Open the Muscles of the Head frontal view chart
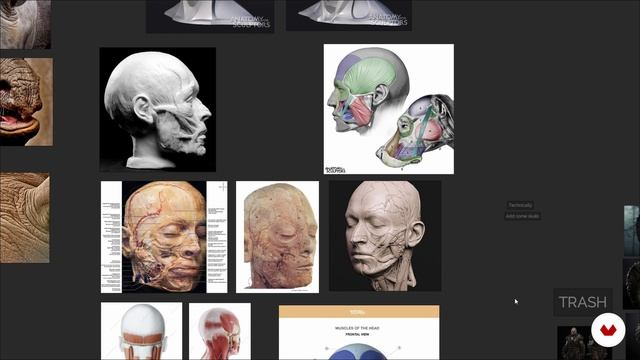Screen dimensions: 640x360 359,333
